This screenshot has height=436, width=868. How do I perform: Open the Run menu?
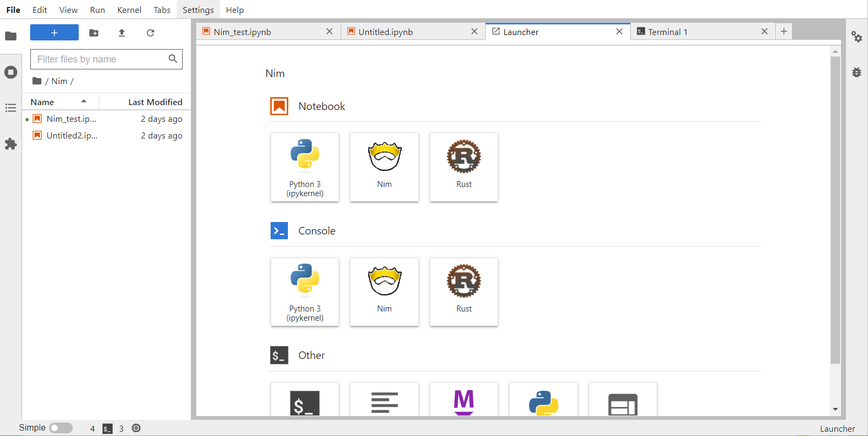pyautogui.click(x=98, y=10)
